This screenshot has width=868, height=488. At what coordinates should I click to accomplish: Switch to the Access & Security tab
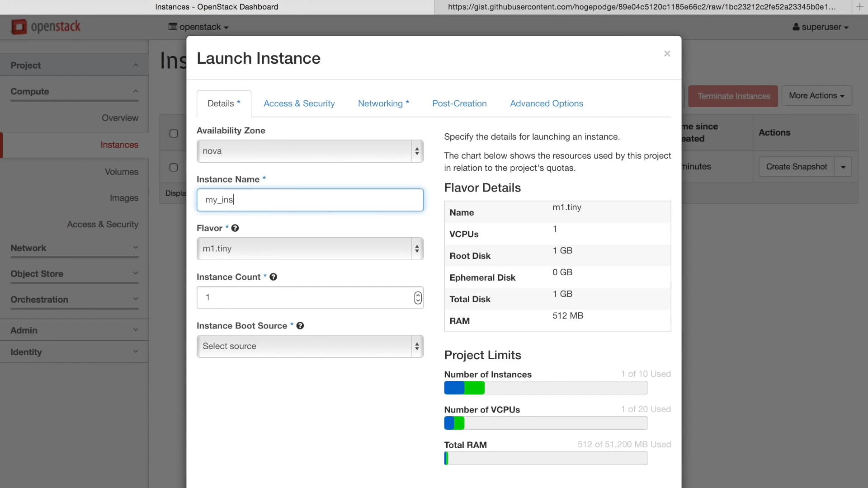click(299, 103)
